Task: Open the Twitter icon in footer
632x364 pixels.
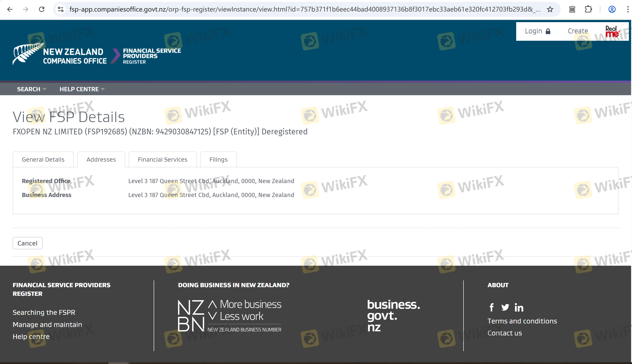Action: point(505,307)
